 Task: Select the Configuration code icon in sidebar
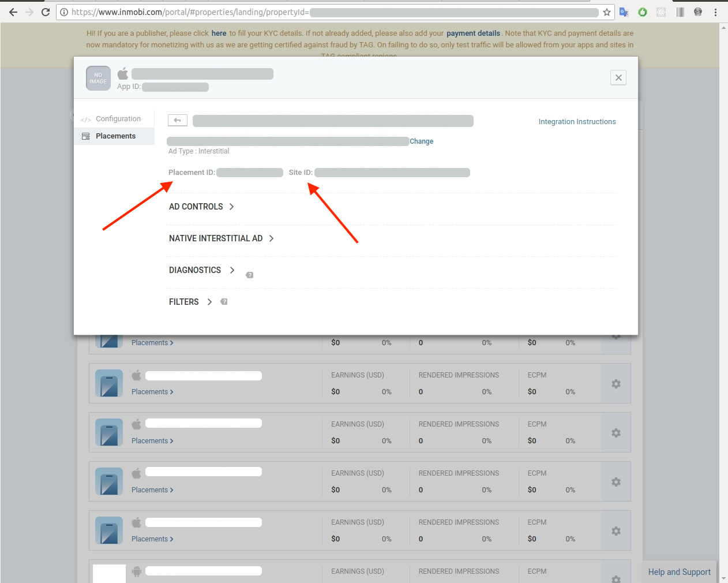(x=85, y=118)
